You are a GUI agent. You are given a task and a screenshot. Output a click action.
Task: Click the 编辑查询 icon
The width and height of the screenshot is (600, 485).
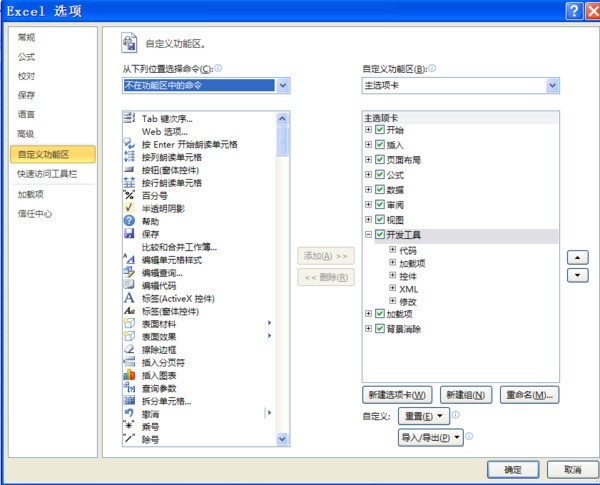click(129, 272)
